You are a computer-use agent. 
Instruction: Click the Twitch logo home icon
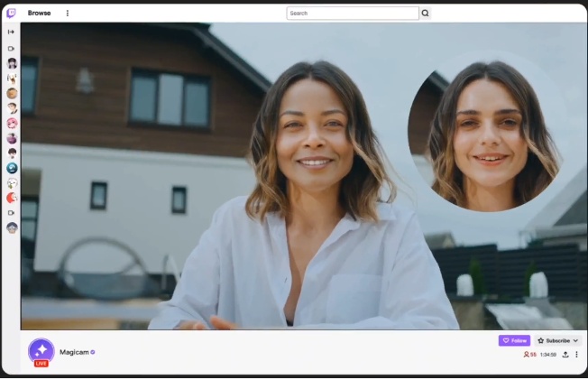(12, 13)
